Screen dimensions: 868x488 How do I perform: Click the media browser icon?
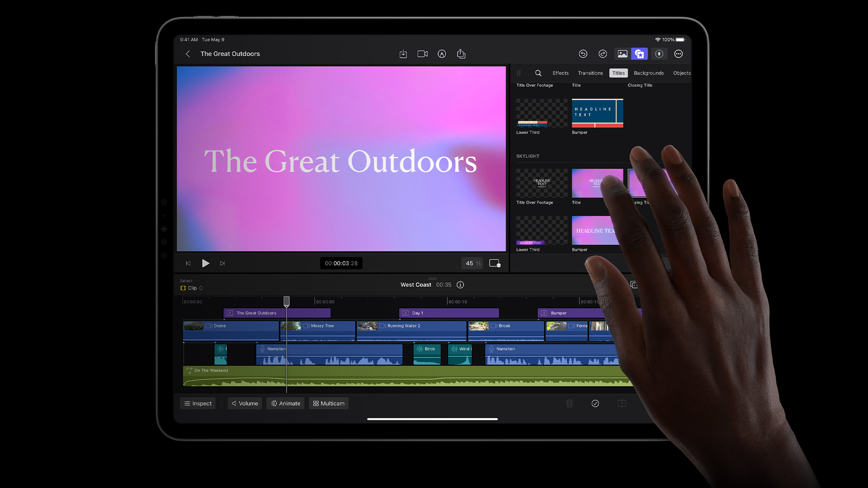tap(622, 54)
